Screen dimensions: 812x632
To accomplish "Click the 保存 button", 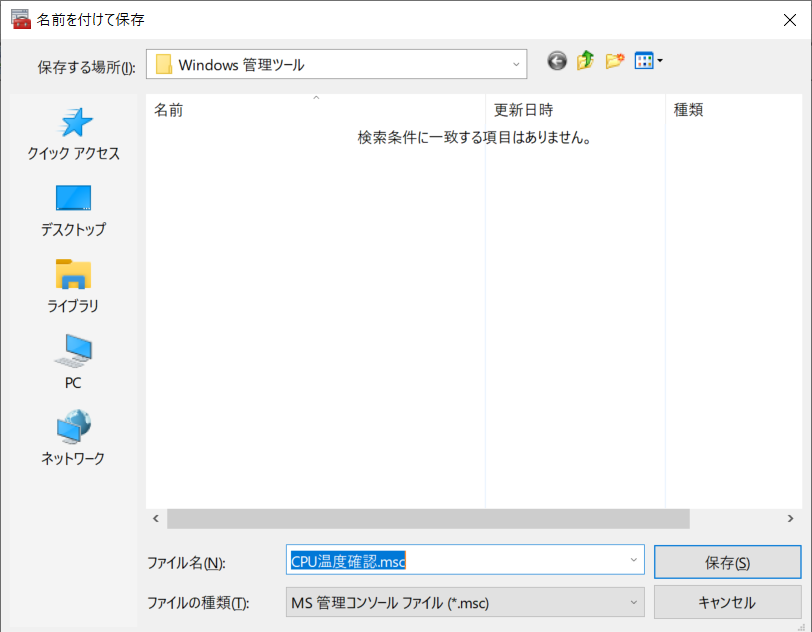I will 727,560.
